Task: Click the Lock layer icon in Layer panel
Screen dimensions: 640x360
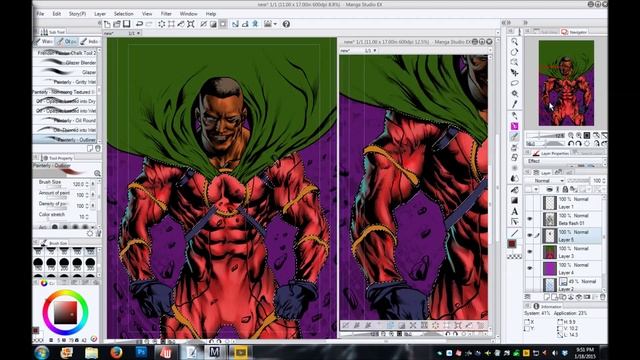Action: point(565,189)
